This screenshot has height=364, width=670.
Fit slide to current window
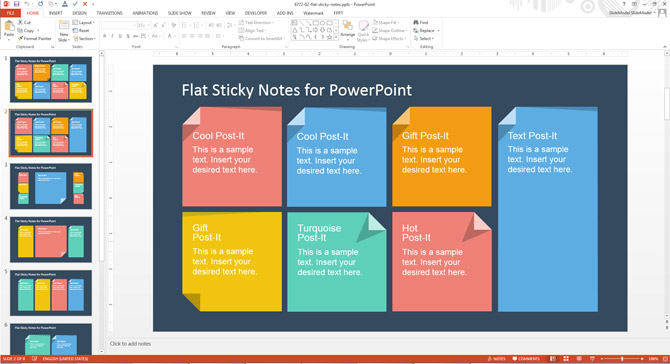(x=664, y=358)
